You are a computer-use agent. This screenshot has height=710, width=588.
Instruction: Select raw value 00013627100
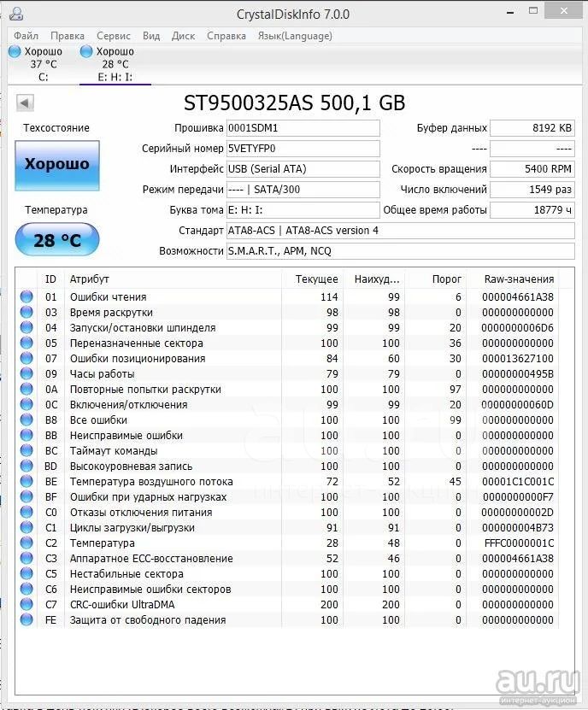pyautogui.click(x=518, y=359)
